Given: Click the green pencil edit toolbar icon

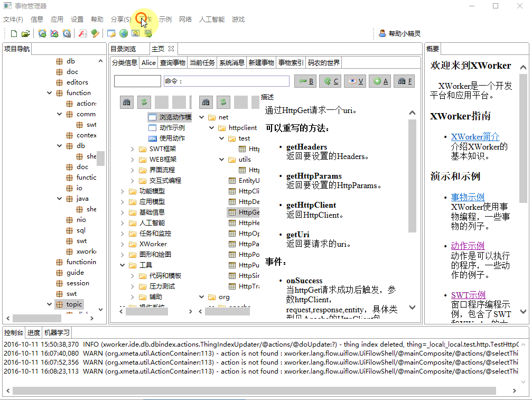Looking at the screenshot, I should [x=95, y=33].
